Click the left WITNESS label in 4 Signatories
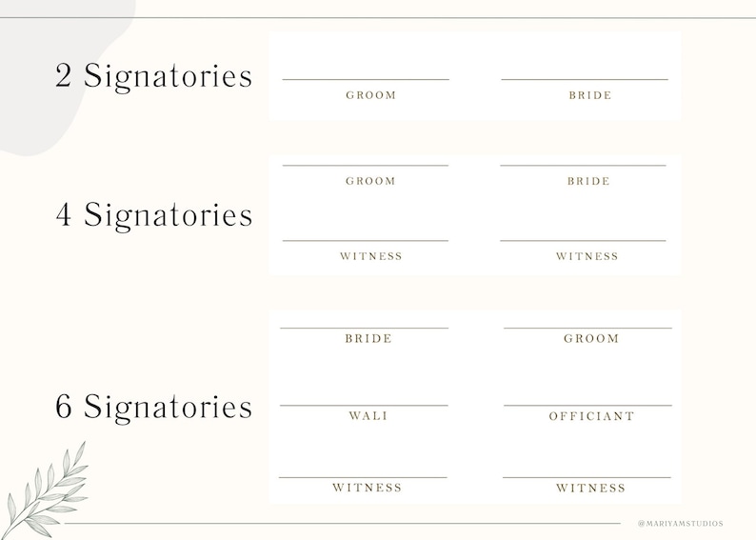 (x=370, y=256)
